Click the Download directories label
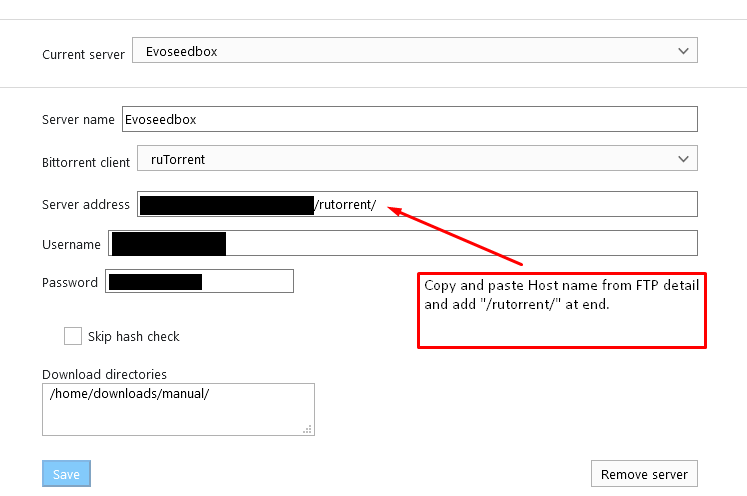Viewport: 747px width, 496px height. point(104,374)
